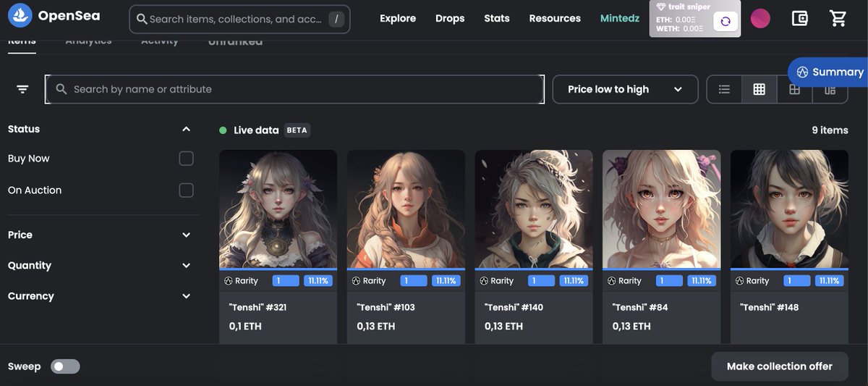Viewport: 868px width, 386px height.
Task: Click the OpenSea logo
Action: click(x=54, y=15)
